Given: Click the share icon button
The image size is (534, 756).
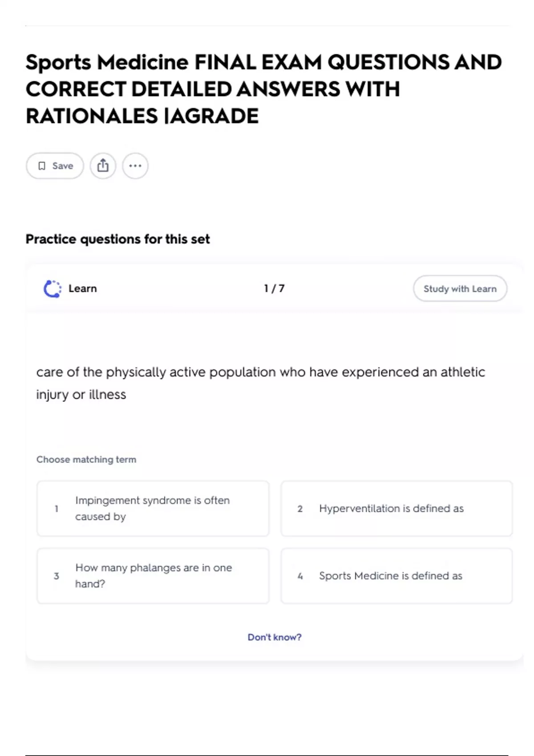Looking at the screenshot, I should [103, 166].
